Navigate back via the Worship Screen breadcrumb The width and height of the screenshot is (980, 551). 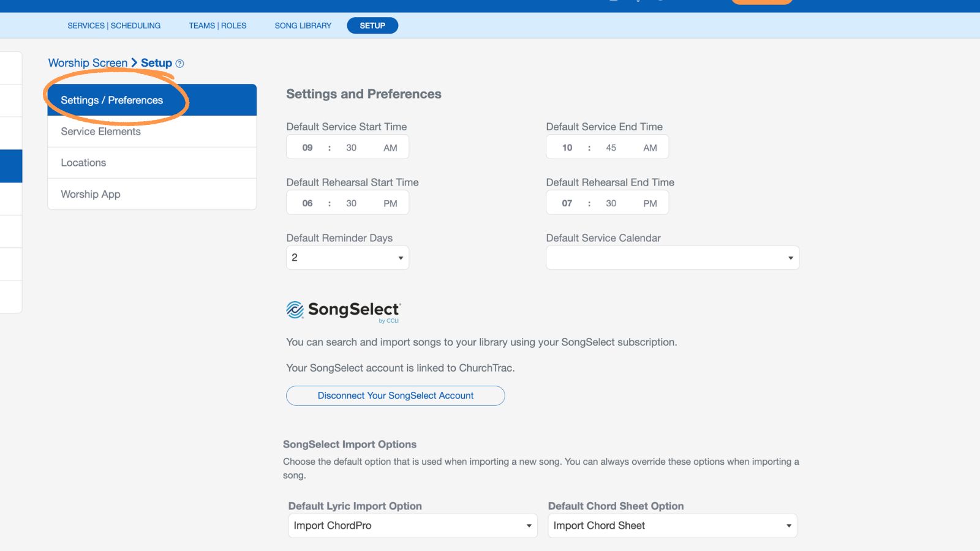pos(88,62)
